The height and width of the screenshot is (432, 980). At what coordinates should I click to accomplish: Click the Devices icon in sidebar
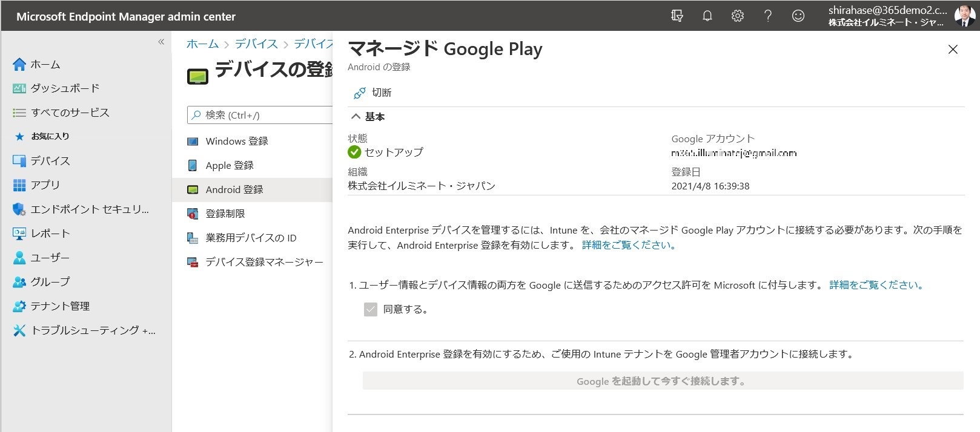coord(19,161)
